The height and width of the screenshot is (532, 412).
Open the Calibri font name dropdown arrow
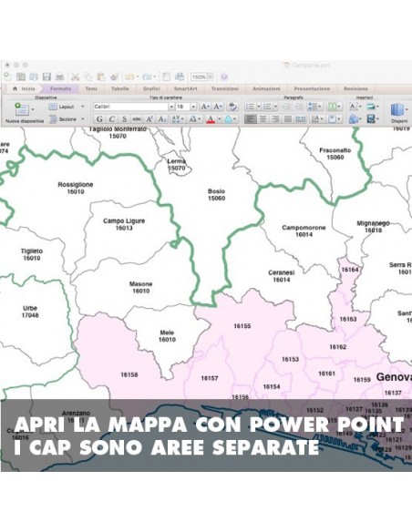(x=171, y=107)
